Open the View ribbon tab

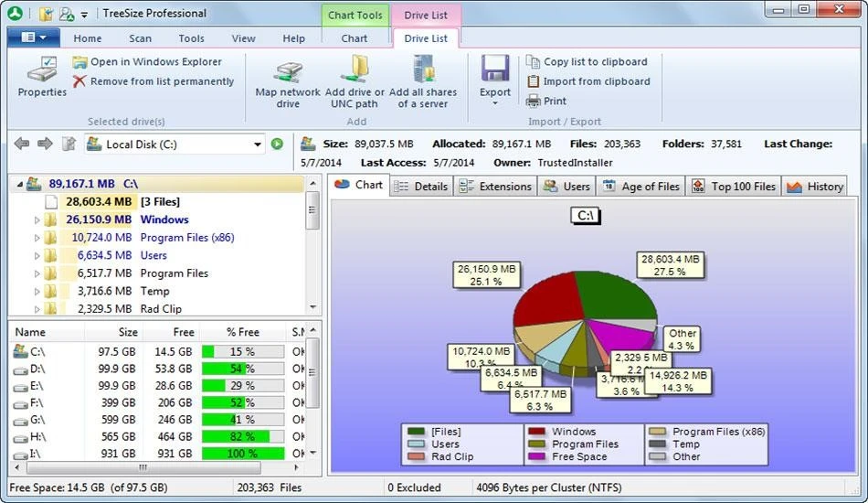(244, 38)
